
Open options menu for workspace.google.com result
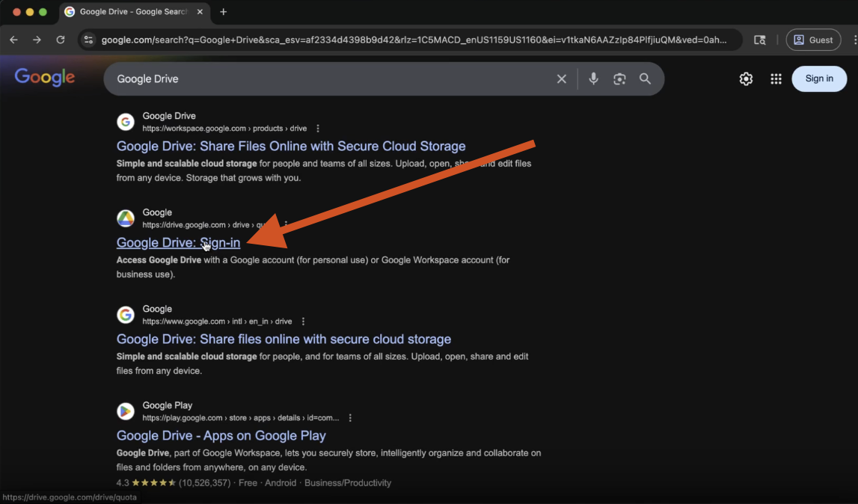(x=318, y=129)
